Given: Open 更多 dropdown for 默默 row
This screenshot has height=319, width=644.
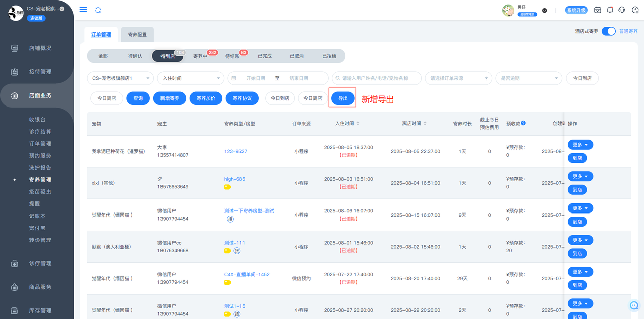Looking at the screenshot, I should tap(580, 240).
